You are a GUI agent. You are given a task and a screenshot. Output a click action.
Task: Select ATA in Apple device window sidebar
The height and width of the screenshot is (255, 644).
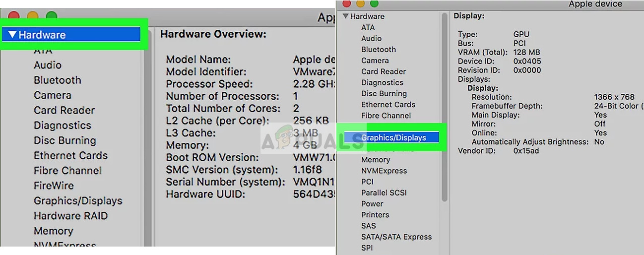[x=368, y=27]
